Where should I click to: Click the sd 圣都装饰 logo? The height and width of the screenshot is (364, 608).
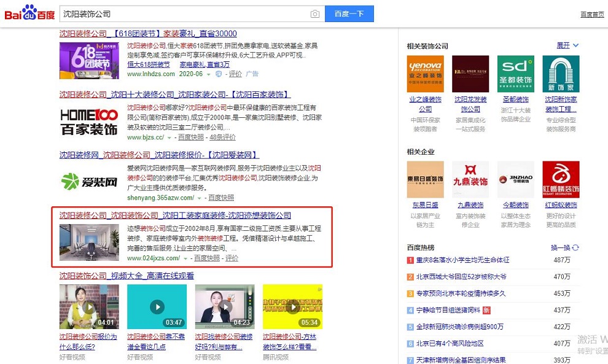pyautogui.click(x=516, y=74)
